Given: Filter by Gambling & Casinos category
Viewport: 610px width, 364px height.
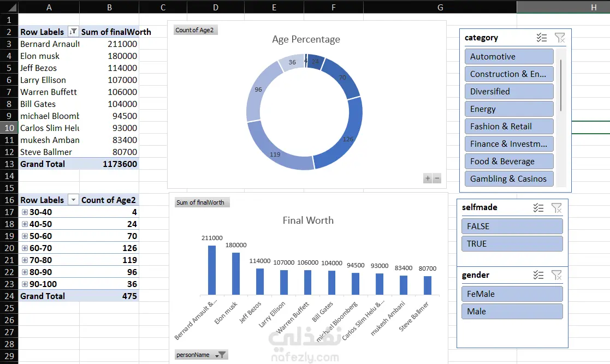Looking at the screenshot, I should 509,179.
